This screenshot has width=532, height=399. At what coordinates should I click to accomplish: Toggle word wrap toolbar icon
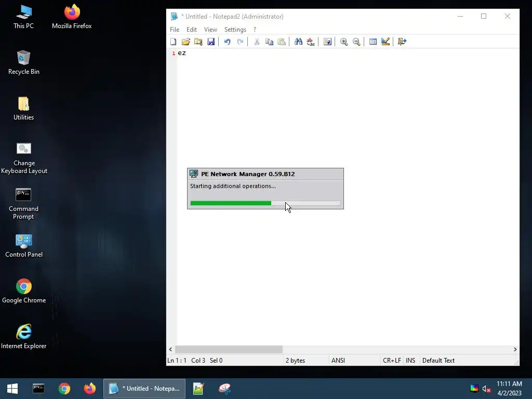[x=327, y=42]
